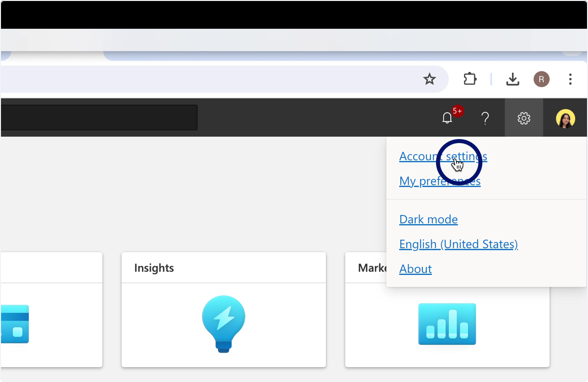
Task: Open the About link
Action: pyautogui.click(x=416, y=268)
